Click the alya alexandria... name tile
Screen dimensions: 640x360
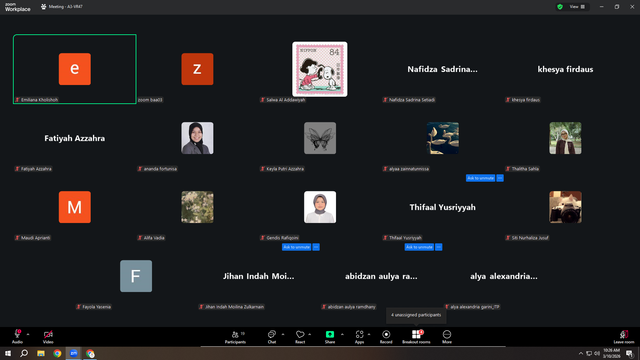pos(504,276)
